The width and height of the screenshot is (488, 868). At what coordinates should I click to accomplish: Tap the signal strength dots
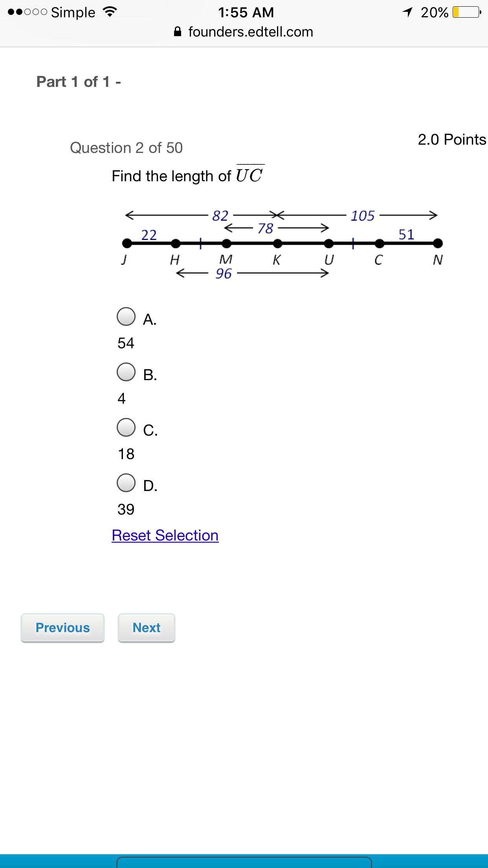(x=28, y=13)
